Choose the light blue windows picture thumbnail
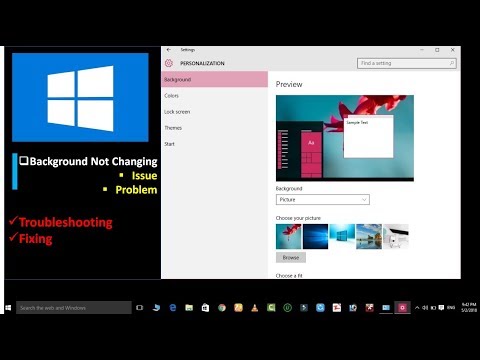 [x=342, y=236]
